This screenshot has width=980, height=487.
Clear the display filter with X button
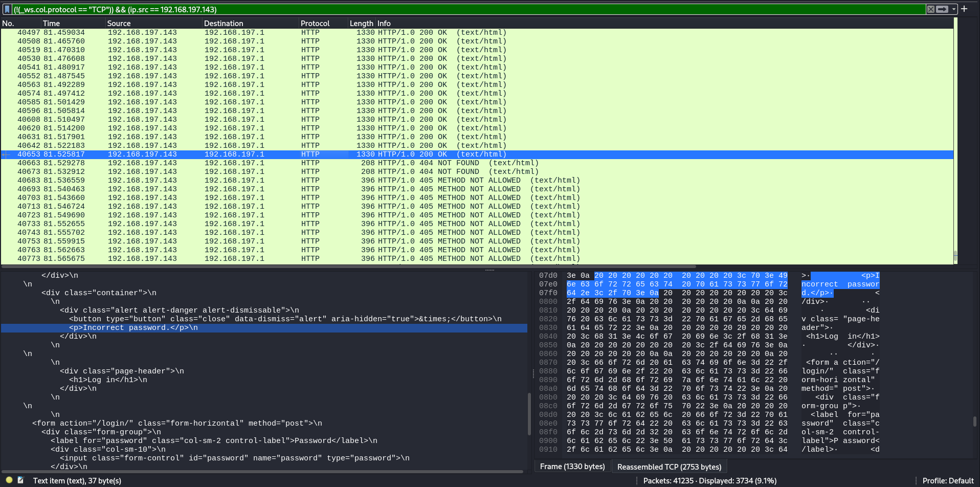[931, 9]
